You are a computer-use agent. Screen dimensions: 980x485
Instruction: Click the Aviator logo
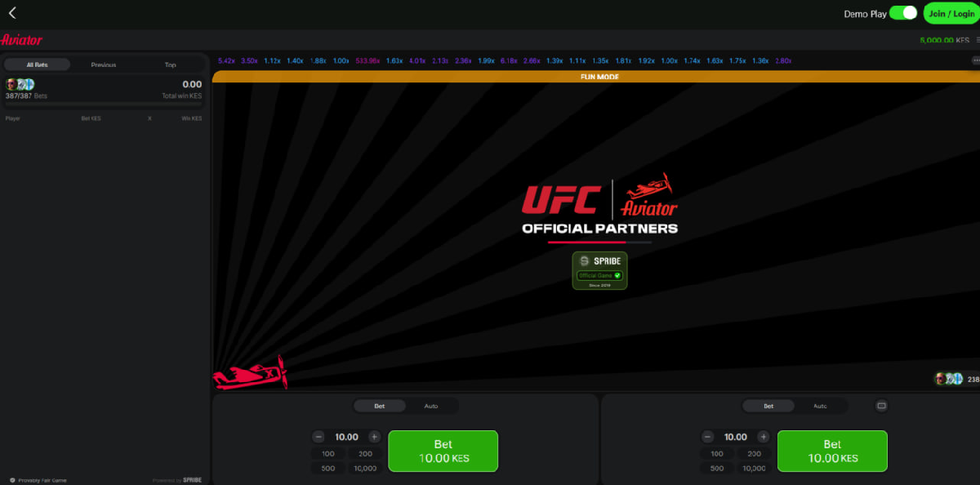22,39
